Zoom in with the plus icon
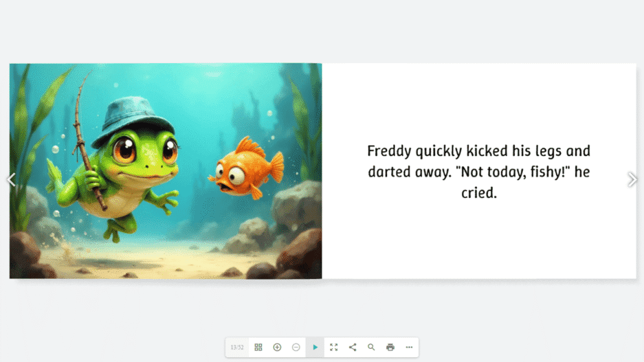The height and width of the screenshot is (362, 644). [x=277, y=347]
